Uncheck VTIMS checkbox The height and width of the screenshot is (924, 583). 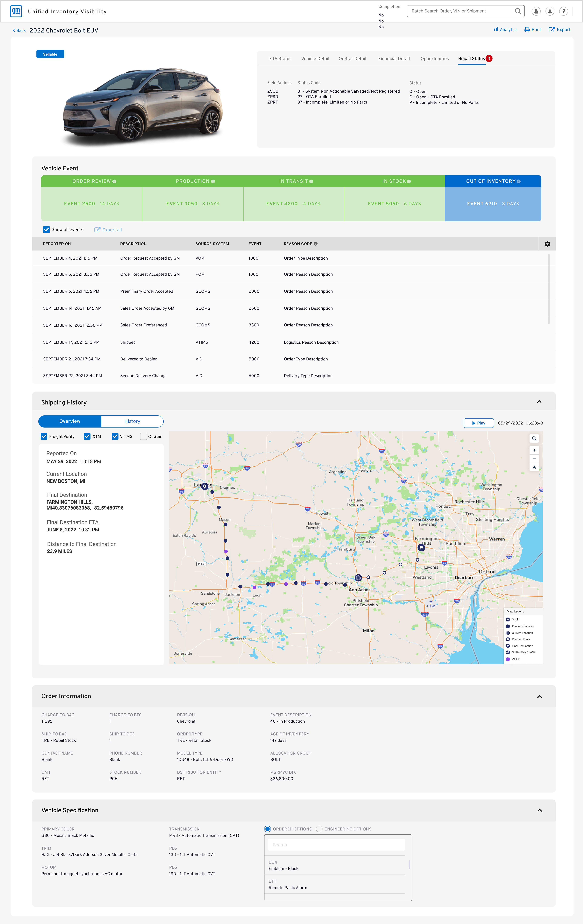[x=115, y=436]
